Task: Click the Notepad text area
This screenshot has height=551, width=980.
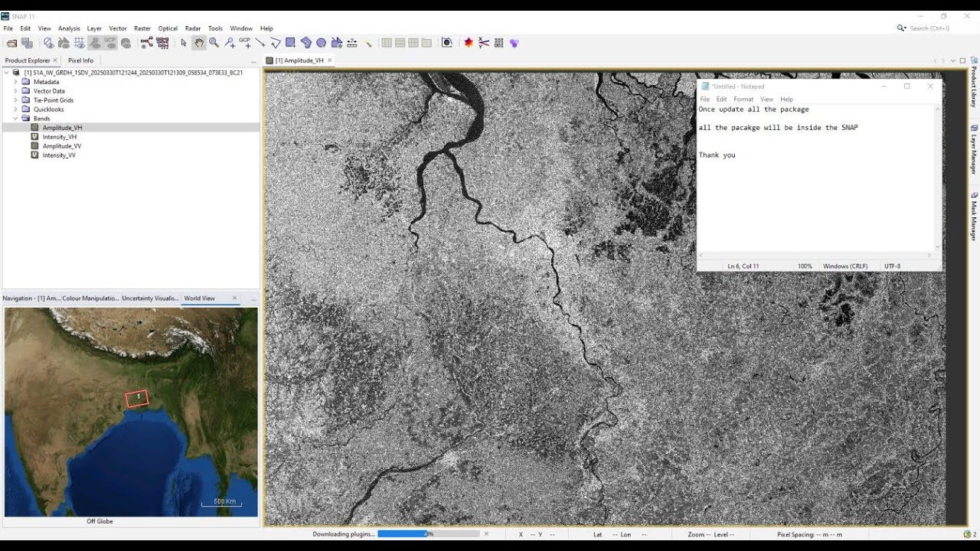Action: [x=815, y=178]
